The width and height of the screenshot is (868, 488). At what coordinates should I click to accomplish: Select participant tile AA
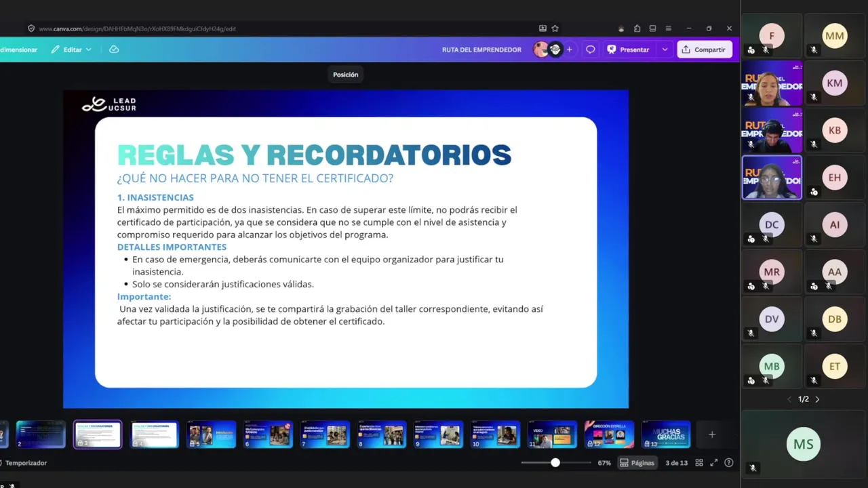pos(835,272)
